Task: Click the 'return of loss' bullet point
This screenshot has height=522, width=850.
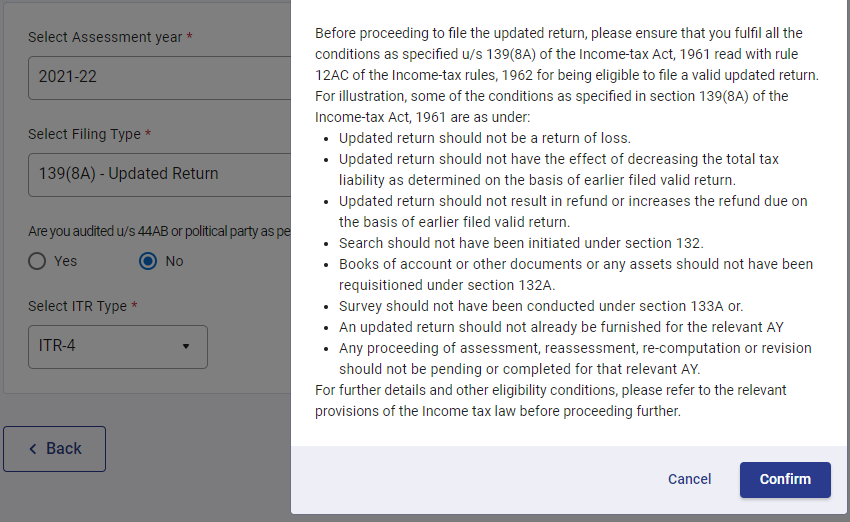Action: tap(484, 138)
